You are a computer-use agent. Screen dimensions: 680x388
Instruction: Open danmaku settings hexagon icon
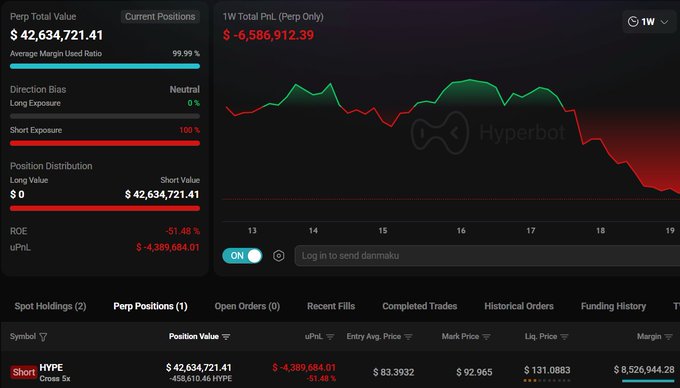(x=279, y=256)
